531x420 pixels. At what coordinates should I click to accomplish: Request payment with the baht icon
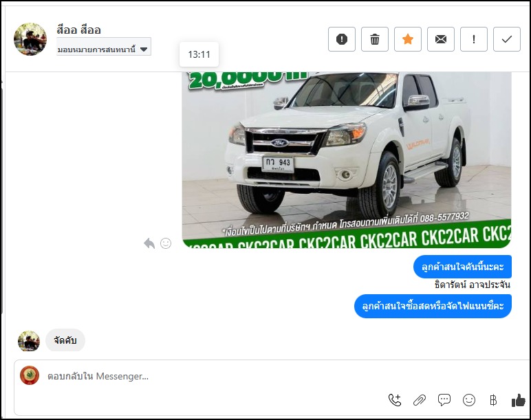click(x=492, y=399)
